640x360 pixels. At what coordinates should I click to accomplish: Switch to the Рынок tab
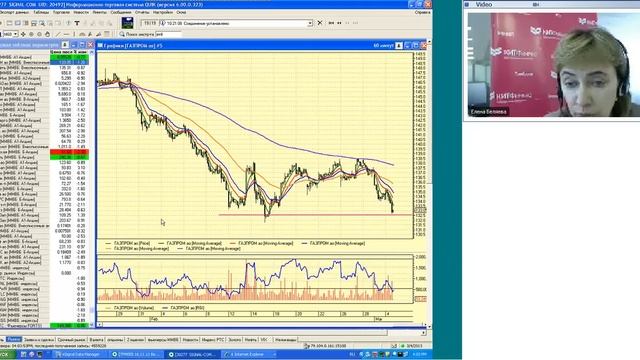tap(13, 340)
